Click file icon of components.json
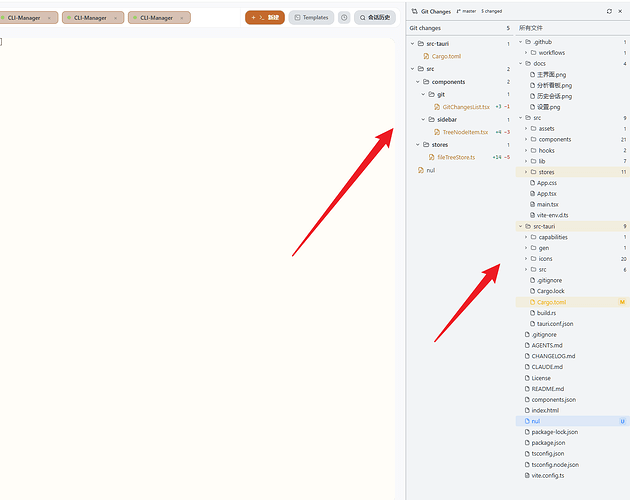 [527, 400]
